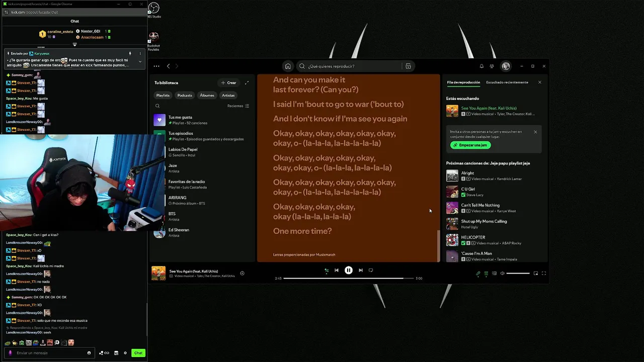Select C U Girl in queue
This screenshot has height=362, width=644.
pos(494,192)
